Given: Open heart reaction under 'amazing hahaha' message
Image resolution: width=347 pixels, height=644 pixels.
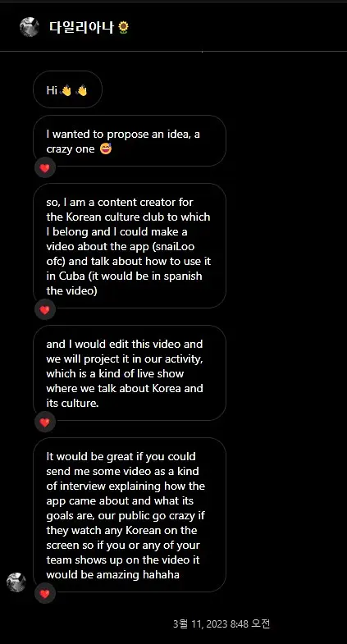Looking at the screenshot, I should tap(45, 594).
